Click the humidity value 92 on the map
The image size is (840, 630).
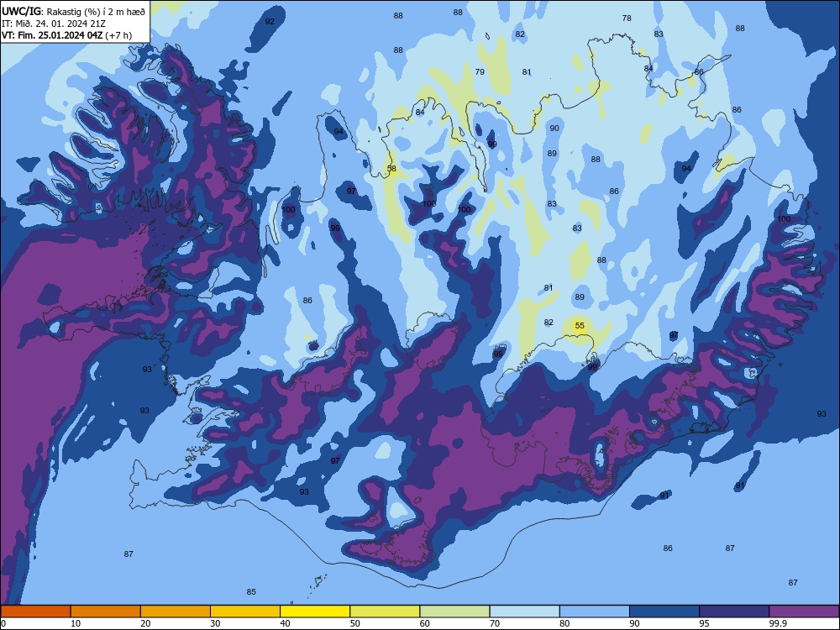click(x=270, y=22)
